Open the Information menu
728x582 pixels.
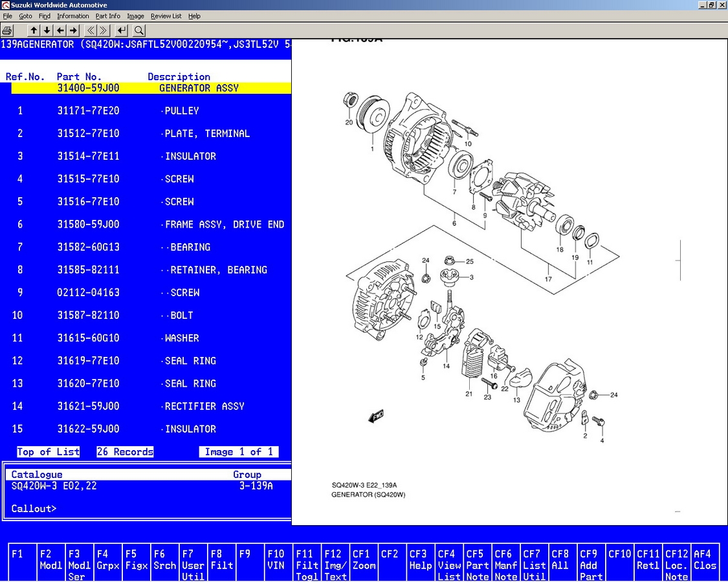[x=73, y=16]
